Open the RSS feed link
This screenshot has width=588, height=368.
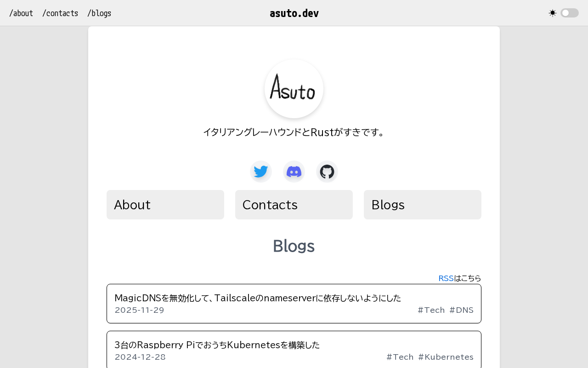click(x=446, y=278)
